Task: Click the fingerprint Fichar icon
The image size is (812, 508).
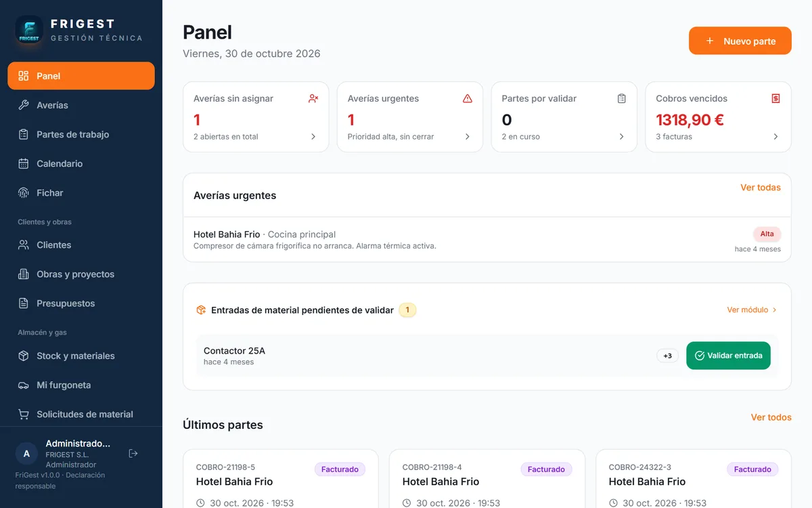Action: pyautogui.click(x=24, y=193)
